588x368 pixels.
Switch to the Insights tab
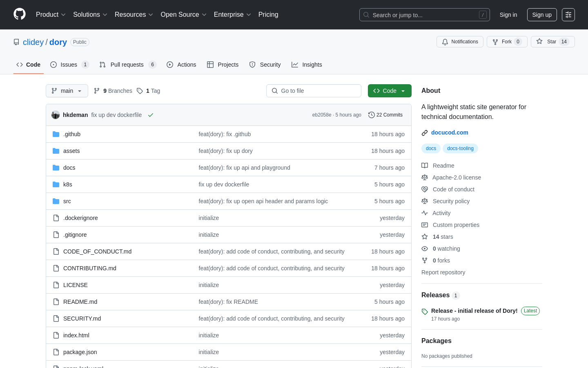(307, 65)
